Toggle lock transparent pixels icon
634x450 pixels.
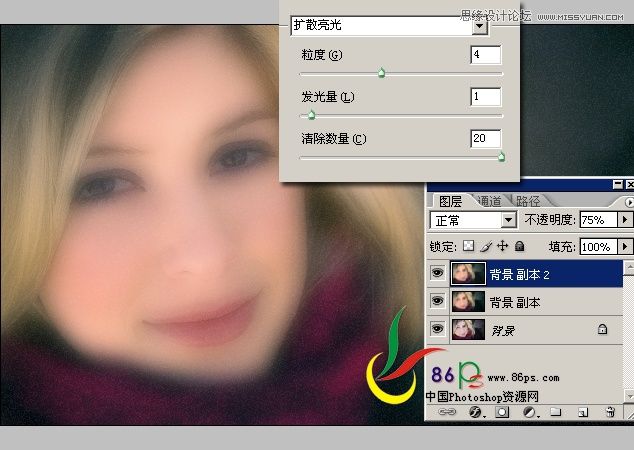tap(468, 246)
